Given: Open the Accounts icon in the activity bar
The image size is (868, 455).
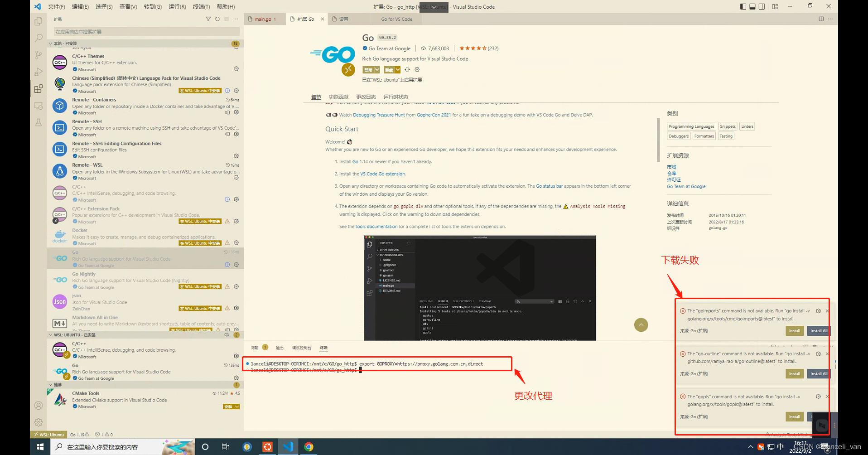Looking at the screenshot, I should pyautogui.click(x=38, y=406).
